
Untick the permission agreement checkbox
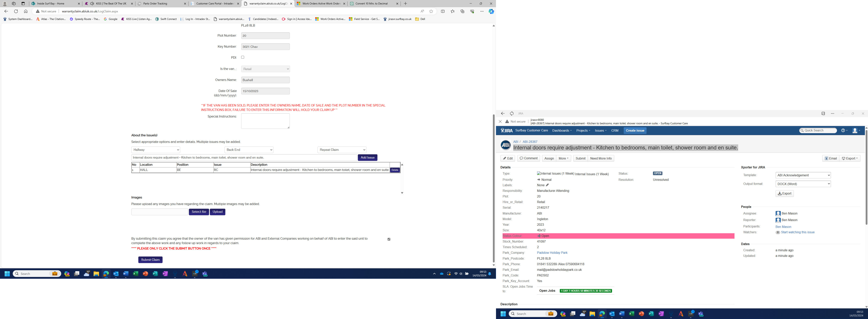(x=389, y=239)
